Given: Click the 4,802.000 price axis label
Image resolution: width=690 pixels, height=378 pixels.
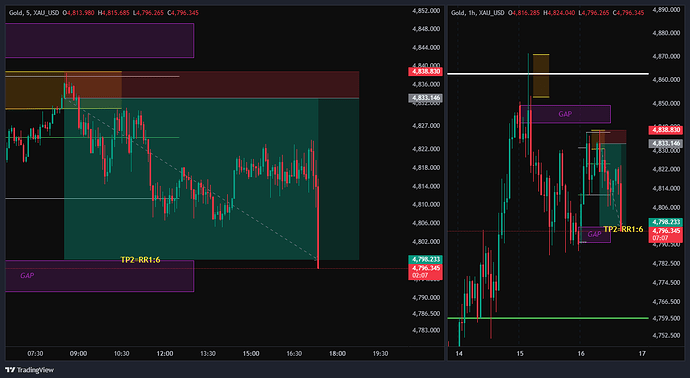Looking at the screenshot, I should (426, 242).
